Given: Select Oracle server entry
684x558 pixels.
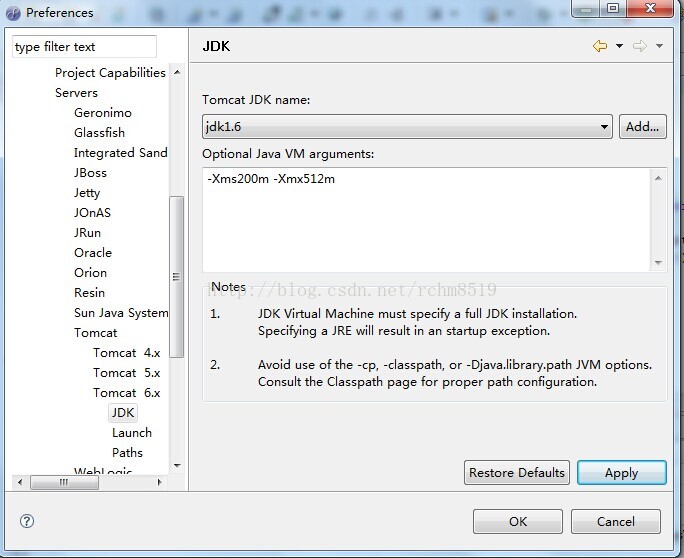Looking at the screenshot, I should 93,253.
